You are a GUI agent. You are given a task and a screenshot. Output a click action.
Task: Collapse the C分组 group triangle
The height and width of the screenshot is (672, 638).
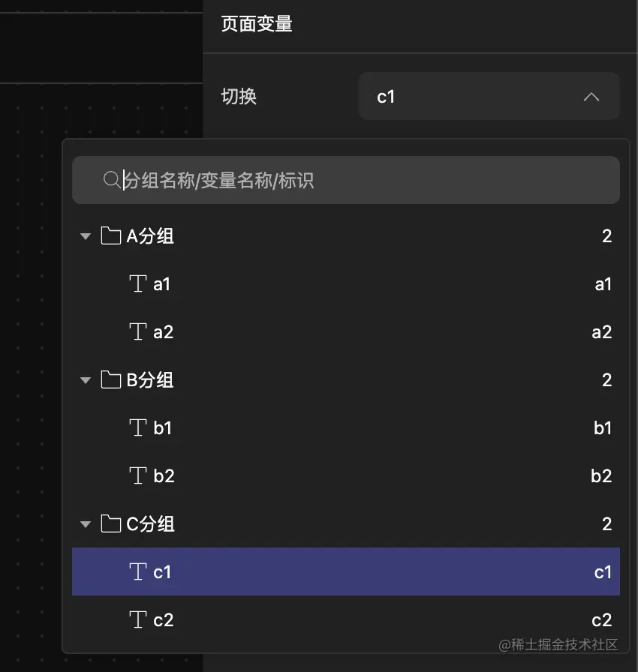85,524
